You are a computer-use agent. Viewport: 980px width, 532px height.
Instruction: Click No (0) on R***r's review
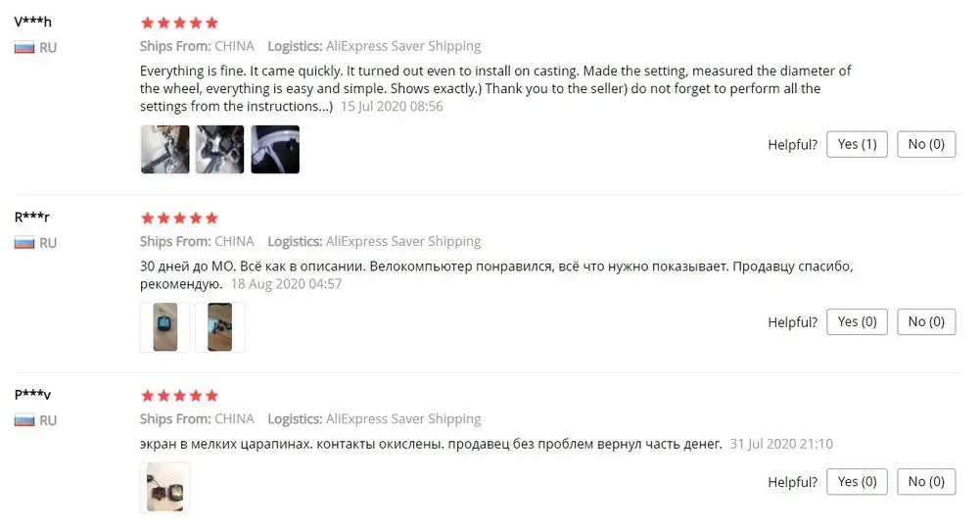[x=926, y=322]
